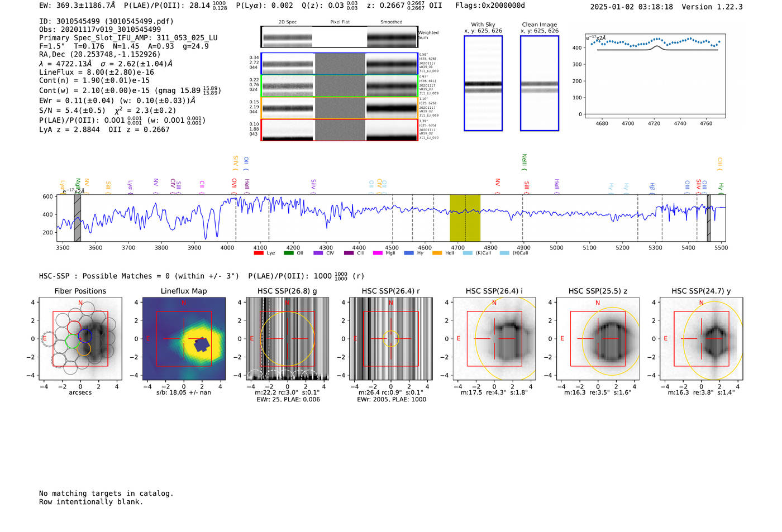Click the 'LyA z = 2.8844' text
The image size is (782, 532).
(x=69, y=130)
